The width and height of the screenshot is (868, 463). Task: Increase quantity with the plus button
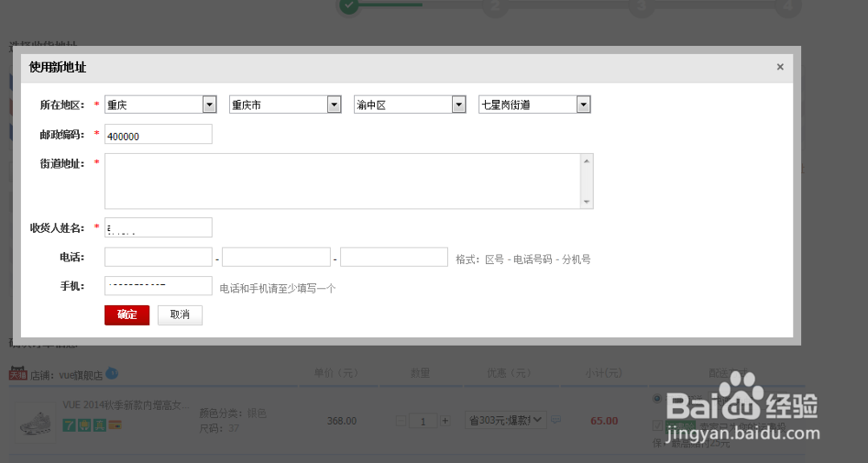[445, 421]
